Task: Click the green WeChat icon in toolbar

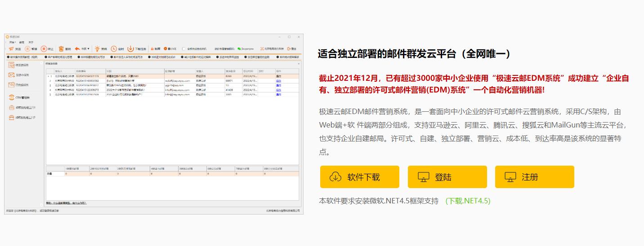Action: [239, 48]
